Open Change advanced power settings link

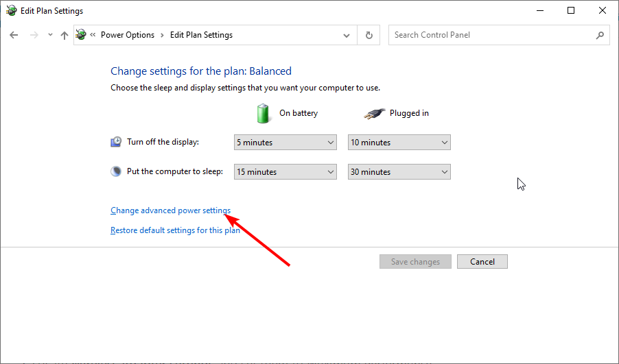tap(171, 210)
